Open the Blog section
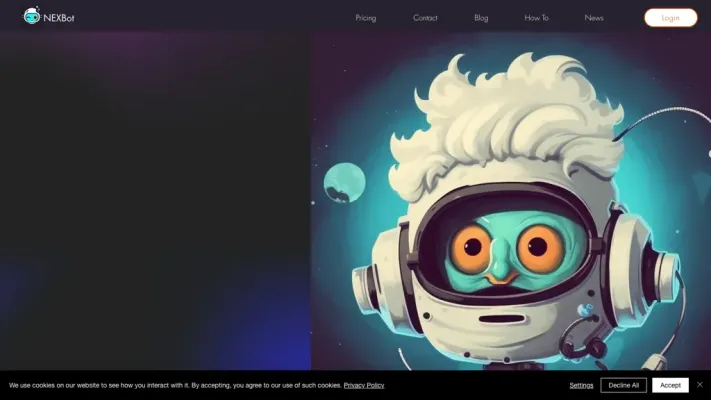The width and height of the screenshot is (711, 400). [x=481, y=18]
